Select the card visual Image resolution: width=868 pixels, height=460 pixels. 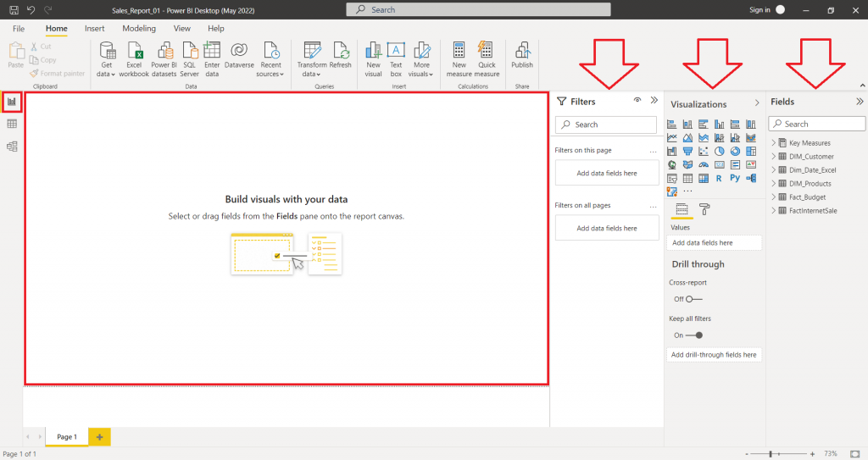click(x=719, y=164)
